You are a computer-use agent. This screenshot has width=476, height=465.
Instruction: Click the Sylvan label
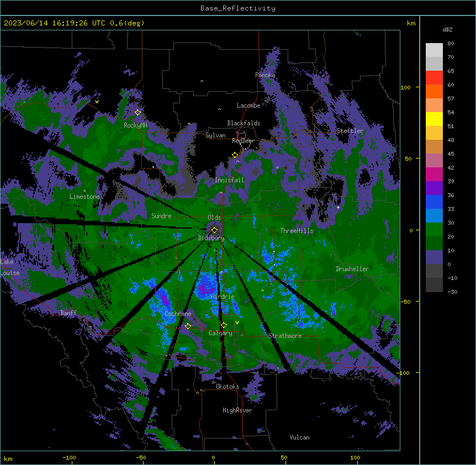[215, 135]
